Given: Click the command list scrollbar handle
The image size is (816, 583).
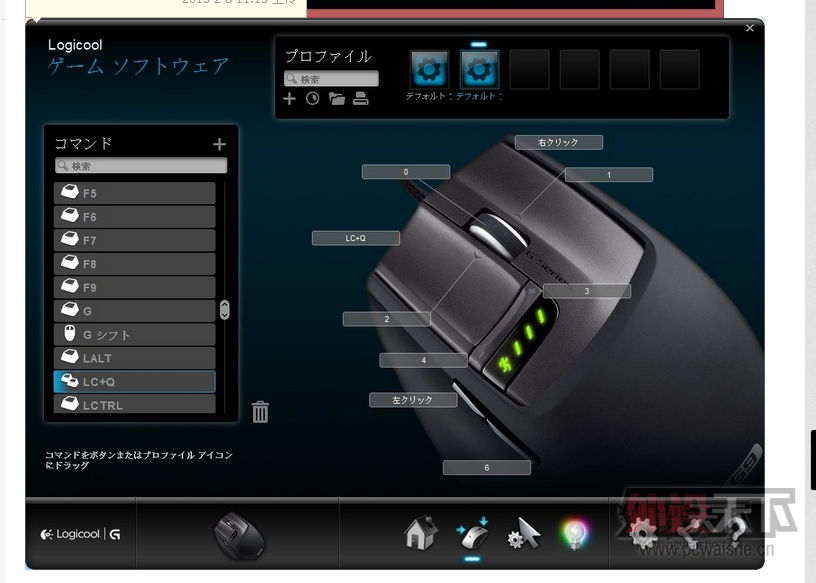Looking at the screenshot, I should point(225,310).
